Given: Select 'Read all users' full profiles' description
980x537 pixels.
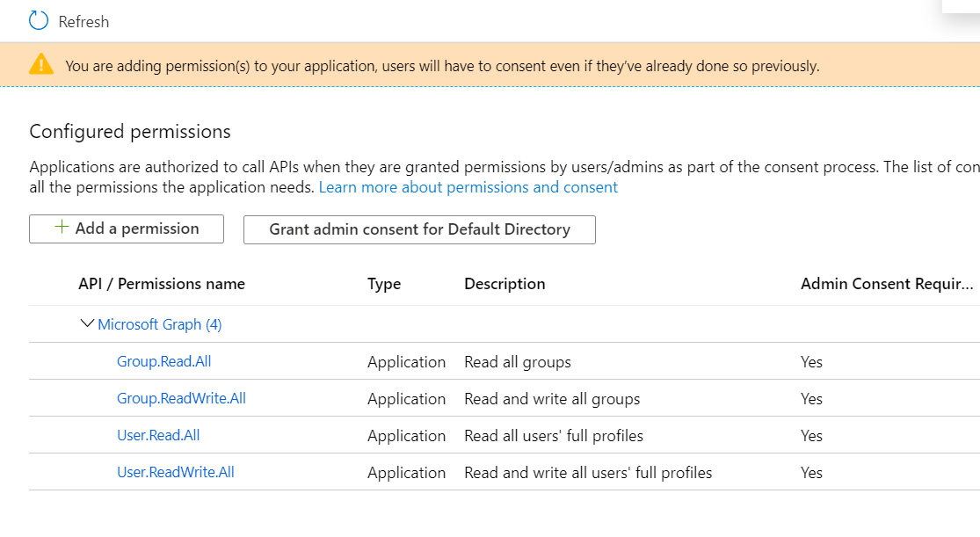Looking at the screenshot, I should pos(554,436).
